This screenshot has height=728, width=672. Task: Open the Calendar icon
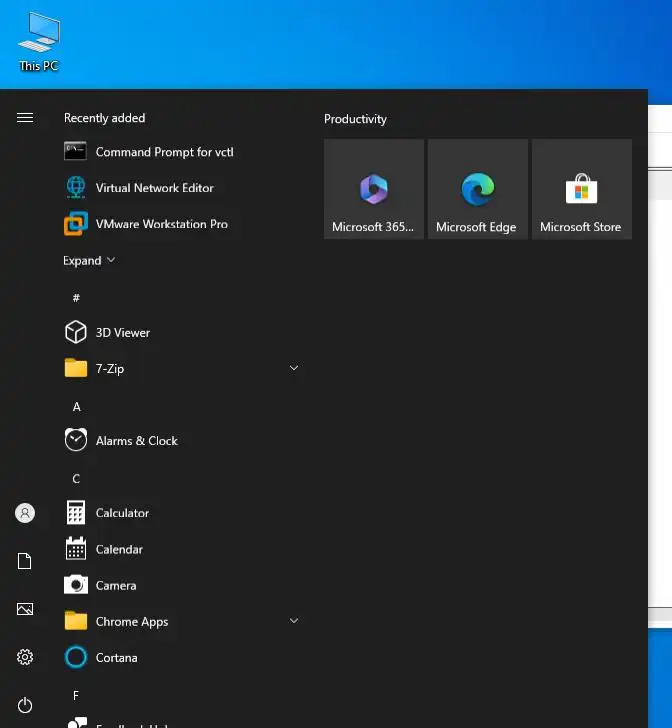76,549
